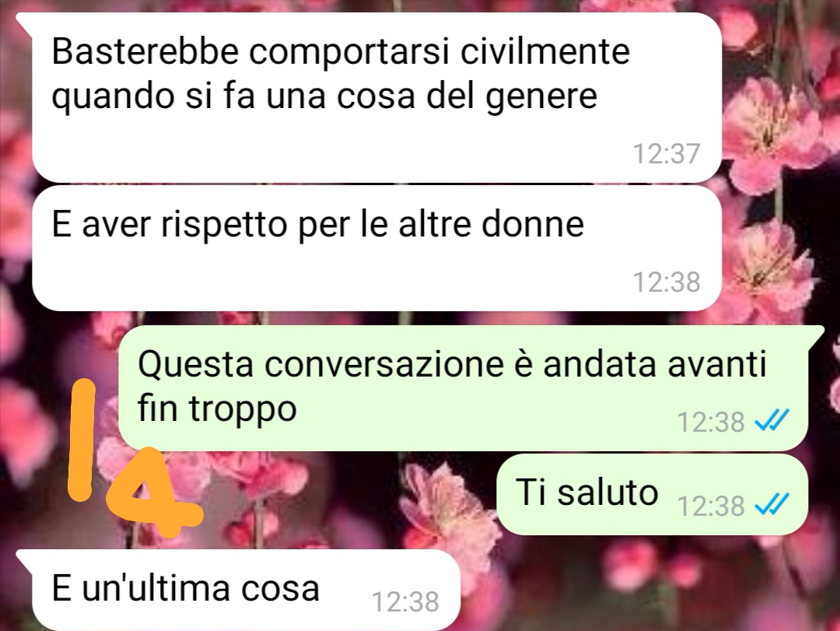This screenshot has height=631, width=840.
Task: Click the text 'quando si fa una cosa'
Action: (233, 96)
